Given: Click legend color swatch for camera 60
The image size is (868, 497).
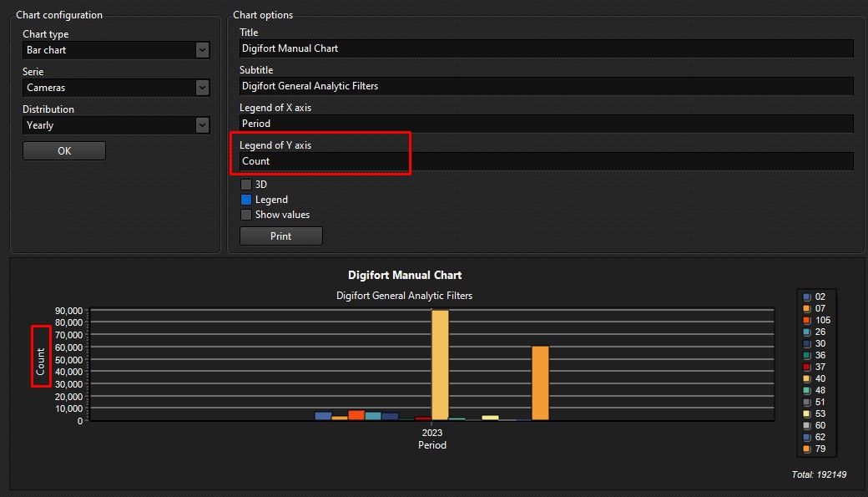Looking at the screenshot, I should pos(806,425).
